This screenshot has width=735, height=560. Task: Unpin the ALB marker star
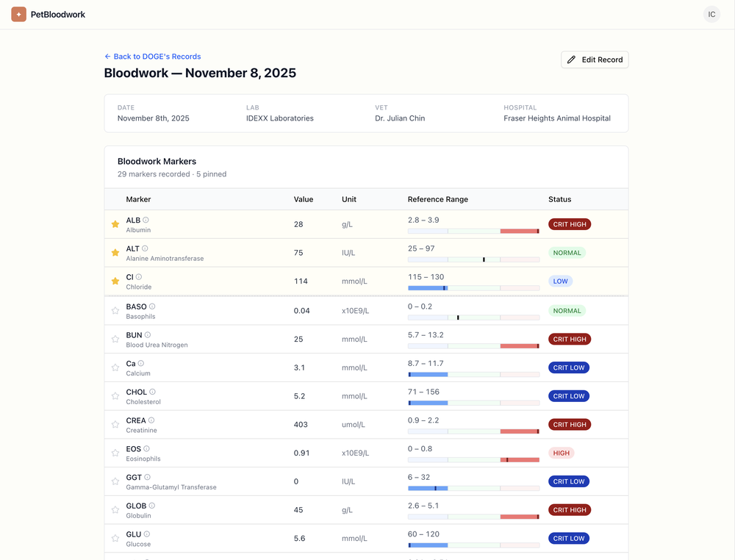pos(115,224)
